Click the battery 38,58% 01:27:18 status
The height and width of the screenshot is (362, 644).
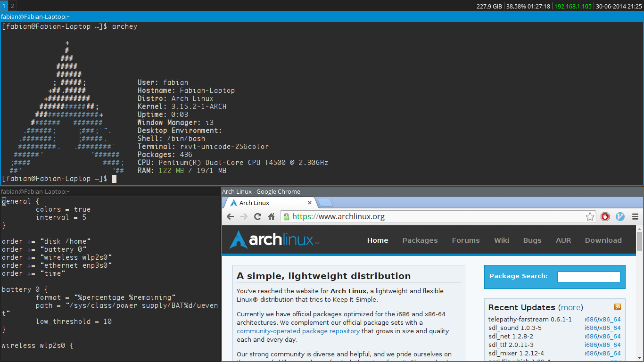[x=528, y=6]
